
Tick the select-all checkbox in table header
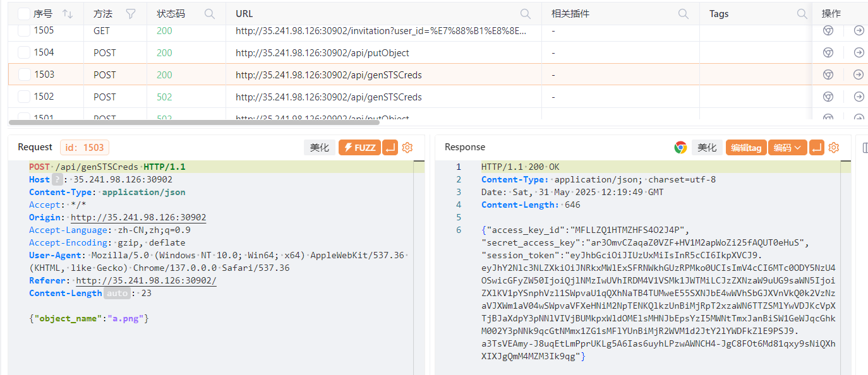[x=24, y=14]
